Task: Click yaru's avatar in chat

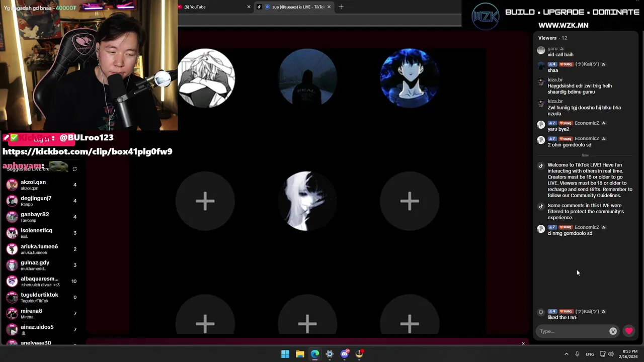Action: (541, 50)
